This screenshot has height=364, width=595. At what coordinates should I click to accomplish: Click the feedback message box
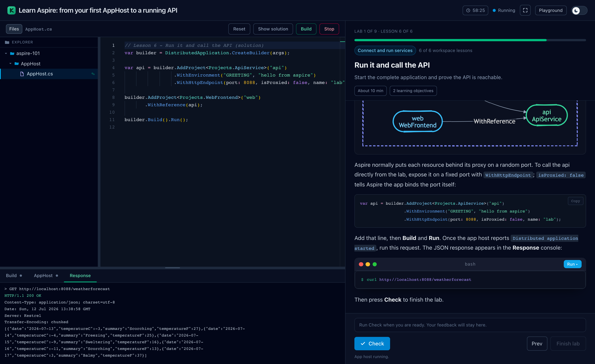click(470, 325)
